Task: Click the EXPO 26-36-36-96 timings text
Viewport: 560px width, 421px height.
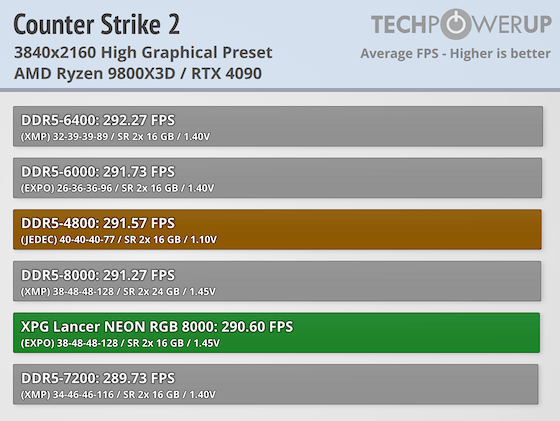Action: [118, 188]
